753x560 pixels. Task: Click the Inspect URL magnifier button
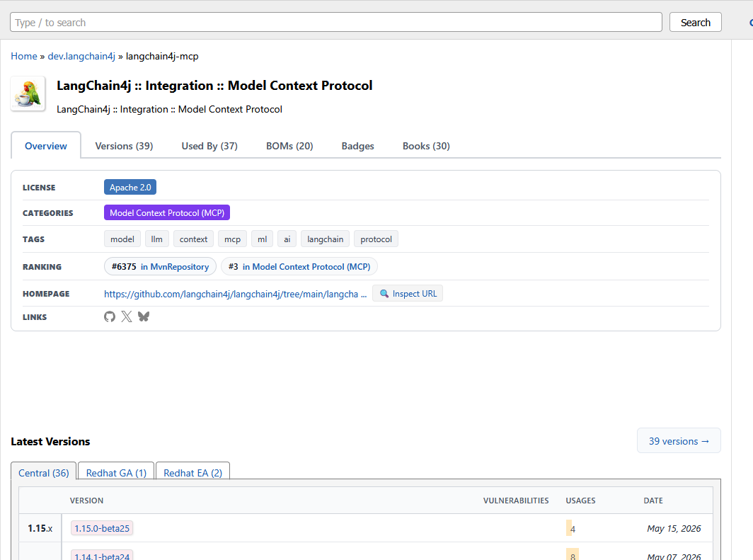click(408, 293)
